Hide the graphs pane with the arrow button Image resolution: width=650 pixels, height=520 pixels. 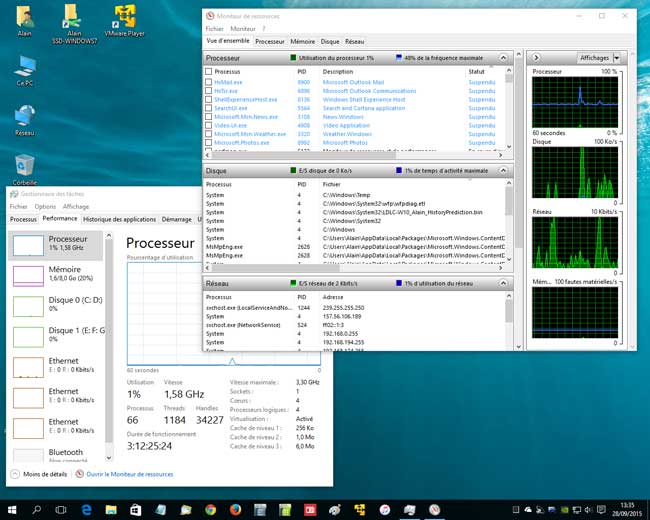point(536,58)
